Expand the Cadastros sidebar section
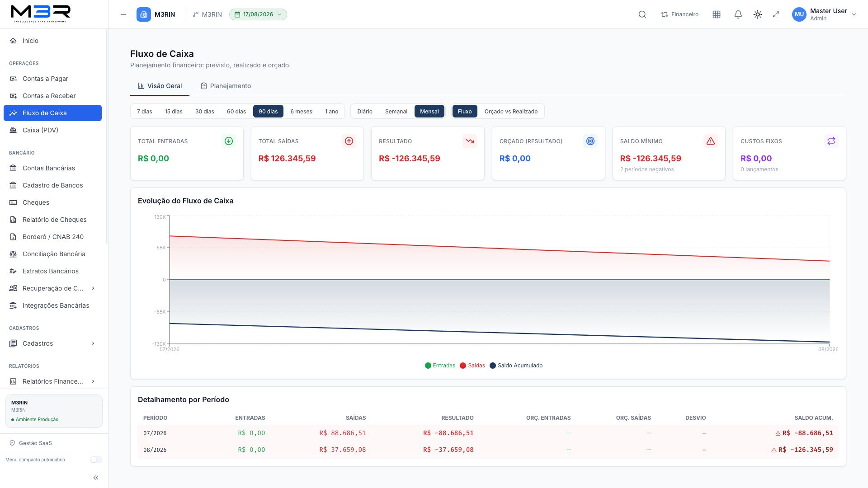868x488 pixels. (52, 343)
